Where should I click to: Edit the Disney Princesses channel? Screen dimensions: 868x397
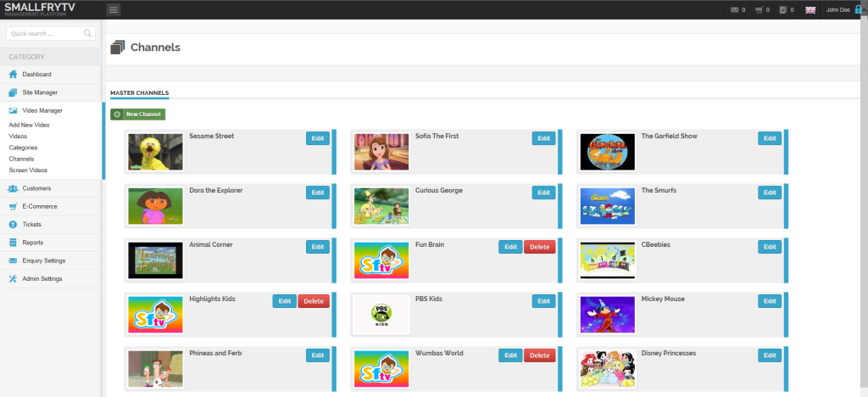(770, 355)
